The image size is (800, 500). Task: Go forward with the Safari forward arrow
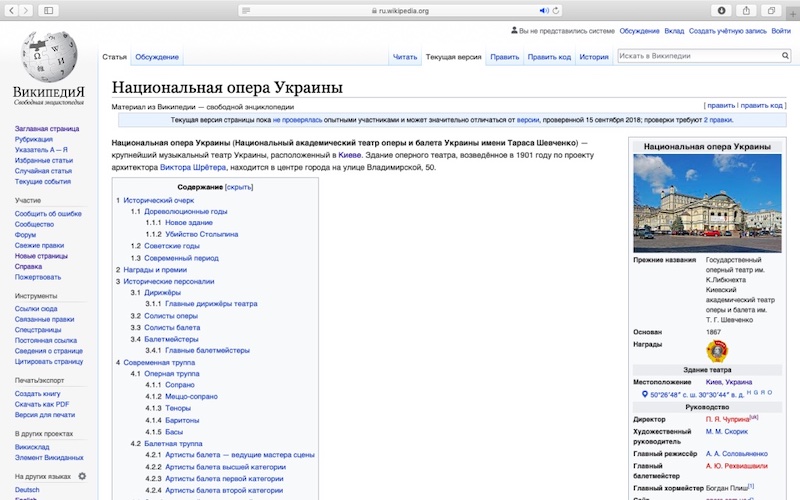pos(26,10)
